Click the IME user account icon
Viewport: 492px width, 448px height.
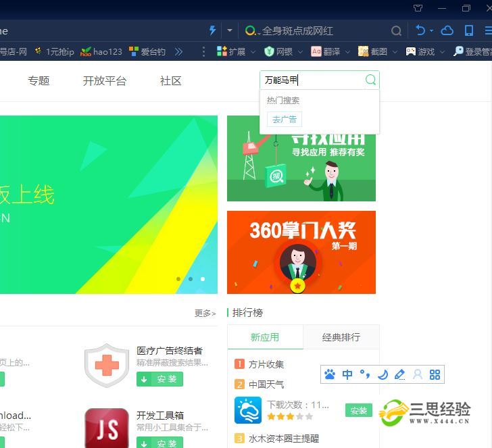coord(418,374)
